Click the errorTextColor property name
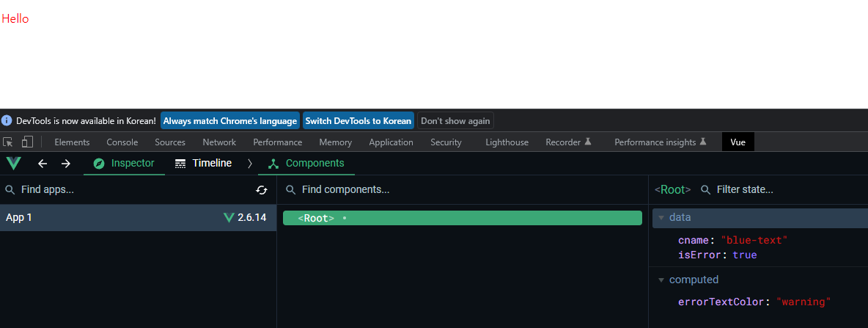Viewport: 868px width, 328px height. click(x=722, y=302)
